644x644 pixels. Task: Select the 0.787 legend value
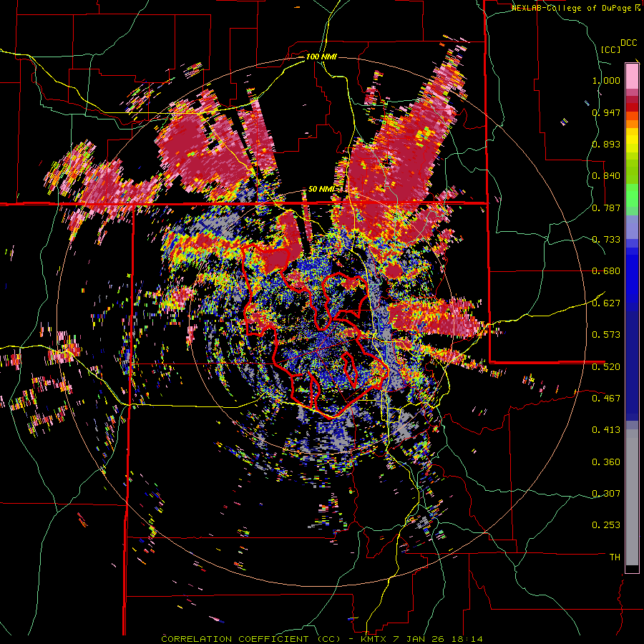(x=606, y=208)
